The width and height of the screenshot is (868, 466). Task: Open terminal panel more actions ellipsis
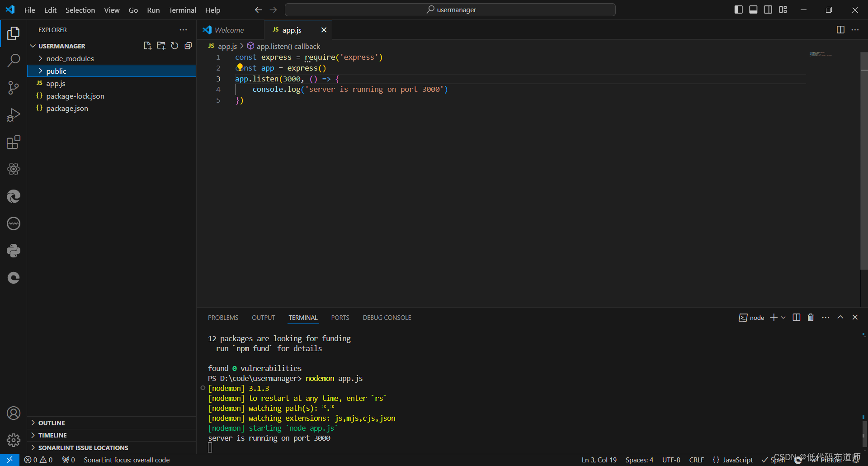pos(826,318)
